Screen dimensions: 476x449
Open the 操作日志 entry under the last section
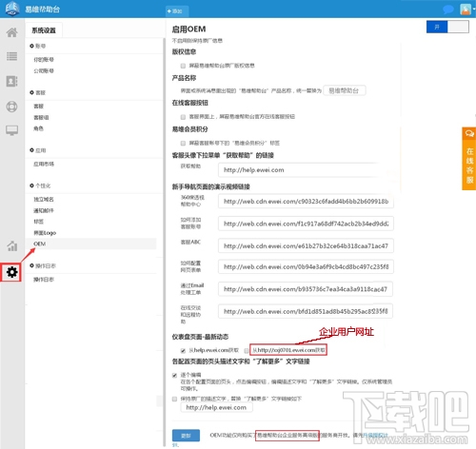(44, 280)
